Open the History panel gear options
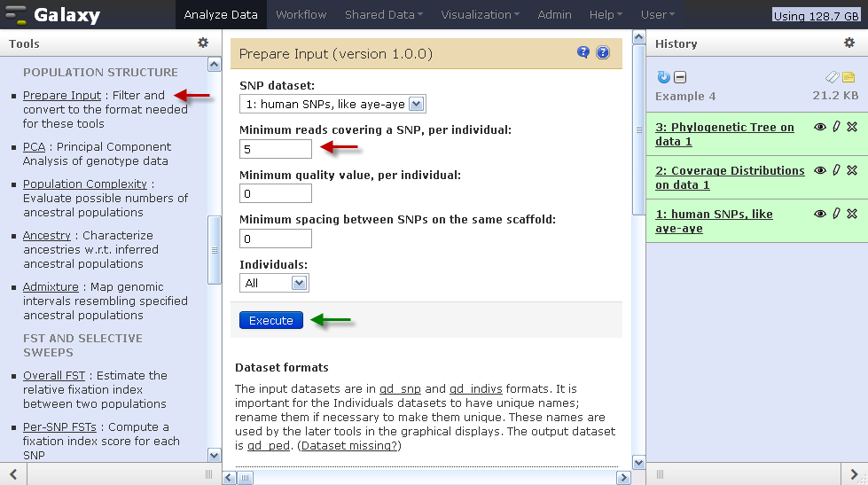 [x=849, y=43]
